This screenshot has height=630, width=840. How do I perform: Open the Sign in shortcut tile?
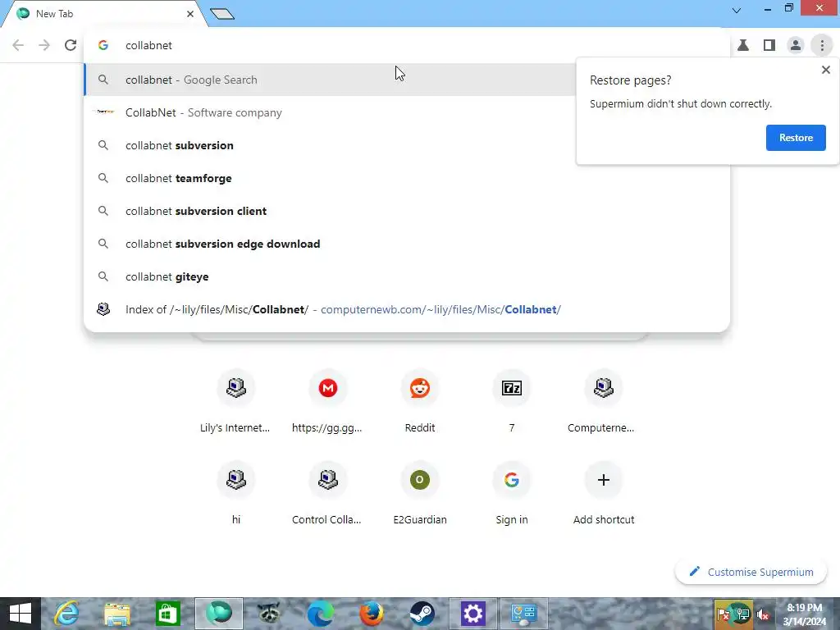pos(512,493)
